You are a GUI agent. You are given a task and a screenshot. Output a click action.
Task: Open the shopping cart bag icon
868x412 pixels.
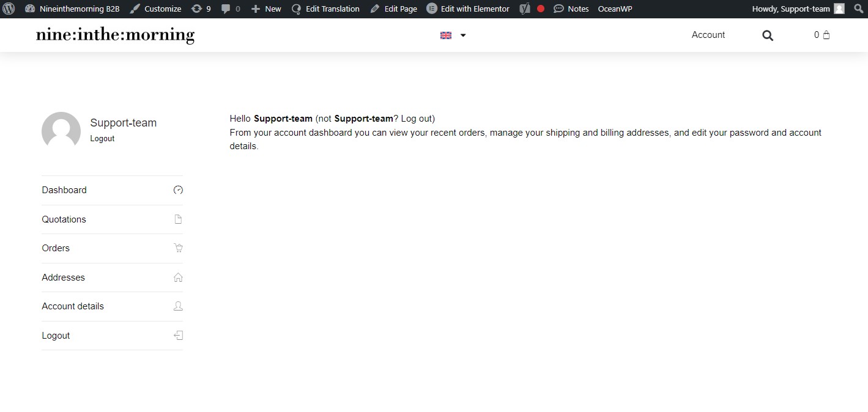(x=826, y=35)
